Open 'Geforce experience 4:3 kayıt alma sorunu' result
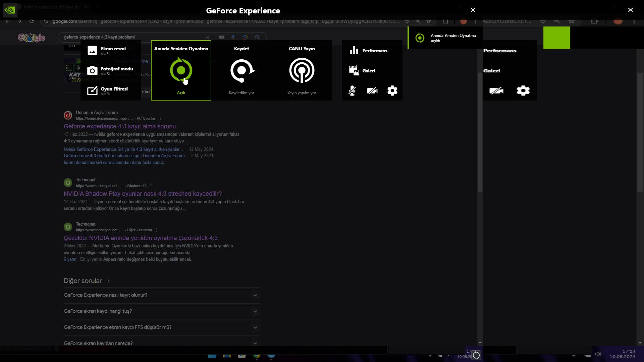Viewport: 644px width, 362px height. [x=120, y=126]
